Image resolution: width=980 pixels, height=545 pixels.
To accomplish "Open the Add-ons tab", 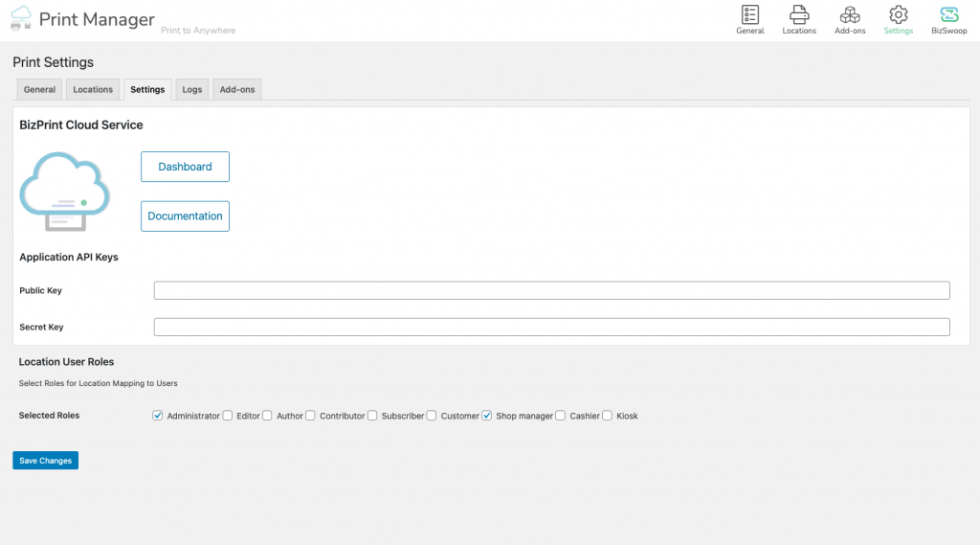I will (237, 90).
